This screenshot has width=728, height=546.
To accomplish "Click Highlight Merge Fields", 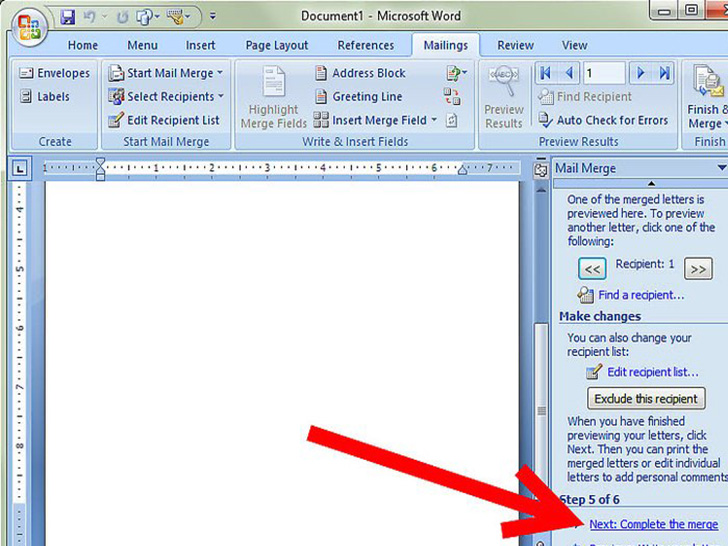I will point(273,98).
